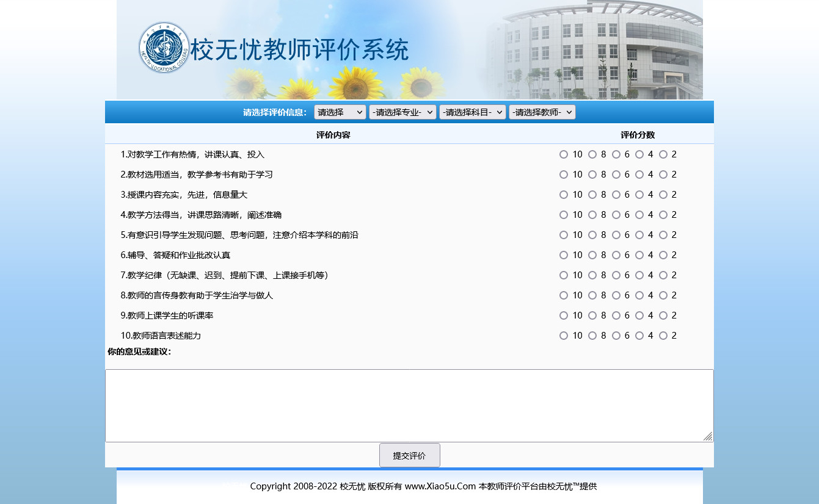This screenshot has width=819, height=504.
Task: Pick score 6 for item 7 教学纪律
Action: pos(616,275)
